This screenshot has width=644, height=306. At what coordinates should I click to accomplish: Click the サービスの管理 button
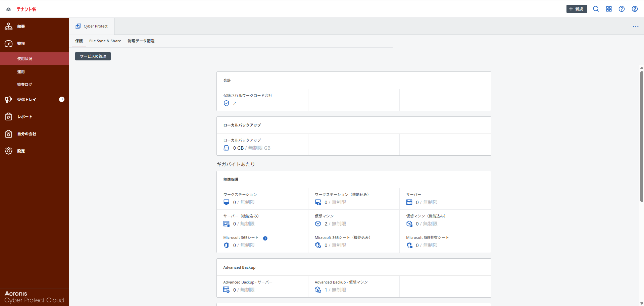coord(93,56)
